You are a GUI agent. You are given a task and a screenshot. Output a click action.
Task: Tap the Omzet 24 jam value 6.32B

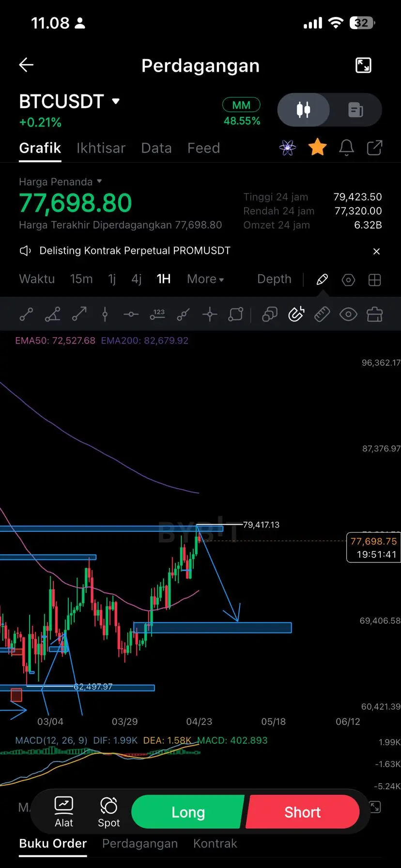point(368,225)
